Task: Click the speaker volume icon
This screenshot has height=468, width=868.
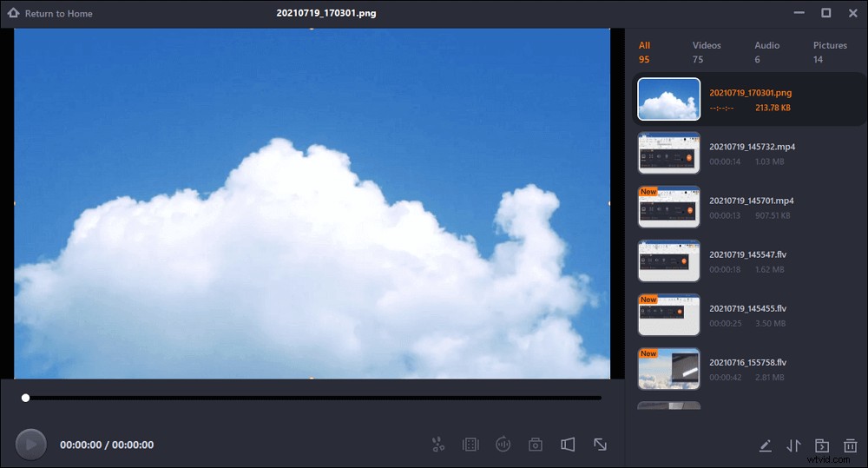Action: (568, 445)
